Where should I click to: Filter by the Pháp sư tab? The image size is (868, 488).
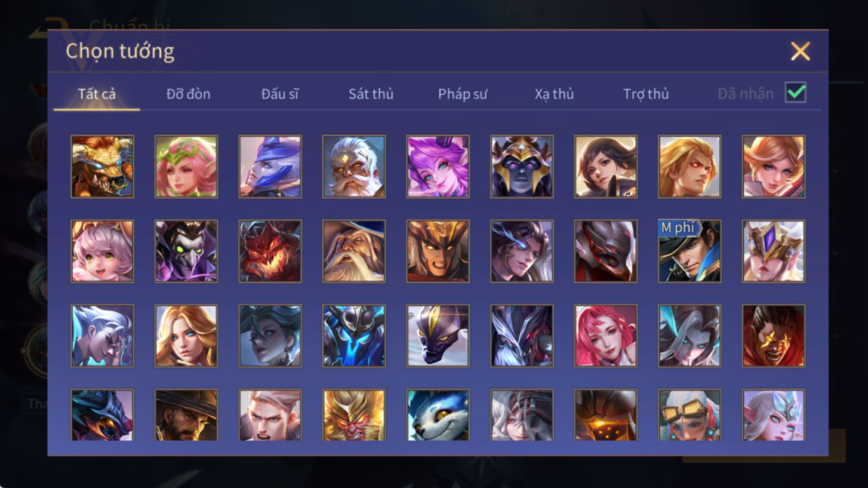pos(463,94)
